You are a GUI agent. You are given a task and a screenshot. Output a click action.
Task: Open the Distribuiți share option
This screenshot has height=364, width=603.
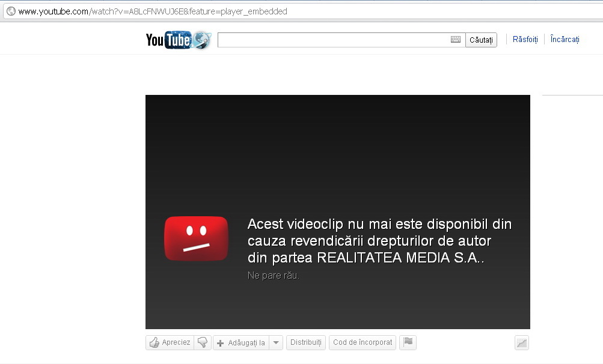(x=305, y=342)
